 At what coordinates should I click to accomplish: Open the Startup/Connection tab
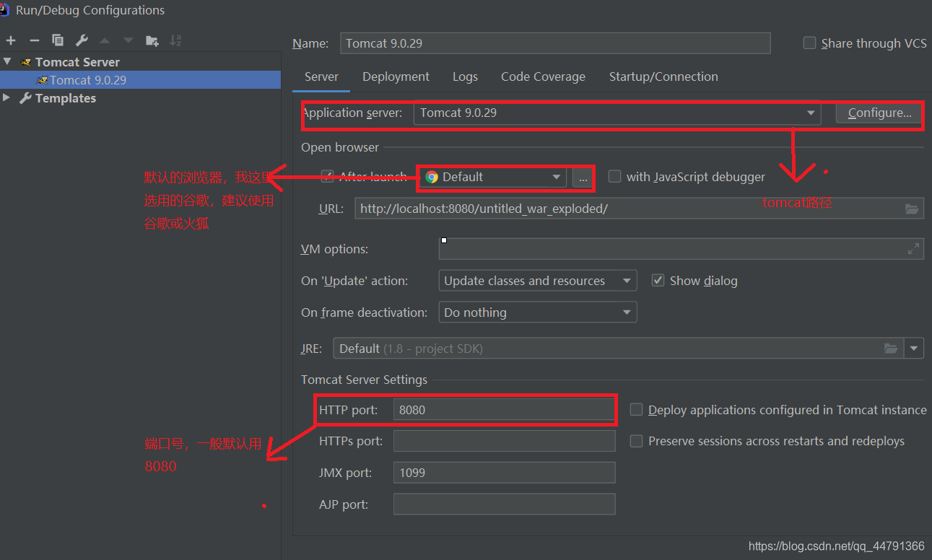[x=663, y=77]
